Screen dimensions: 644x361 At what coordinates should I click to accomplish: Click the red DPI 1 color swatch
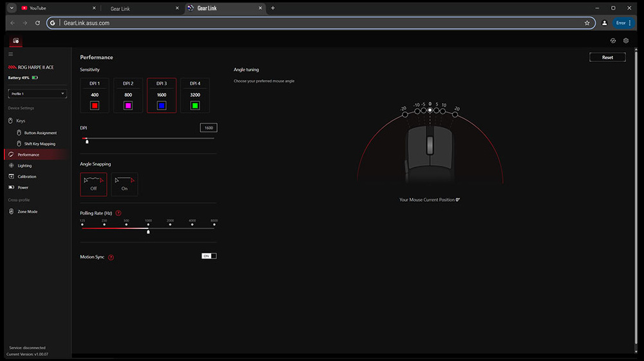[x=95, y=105]
